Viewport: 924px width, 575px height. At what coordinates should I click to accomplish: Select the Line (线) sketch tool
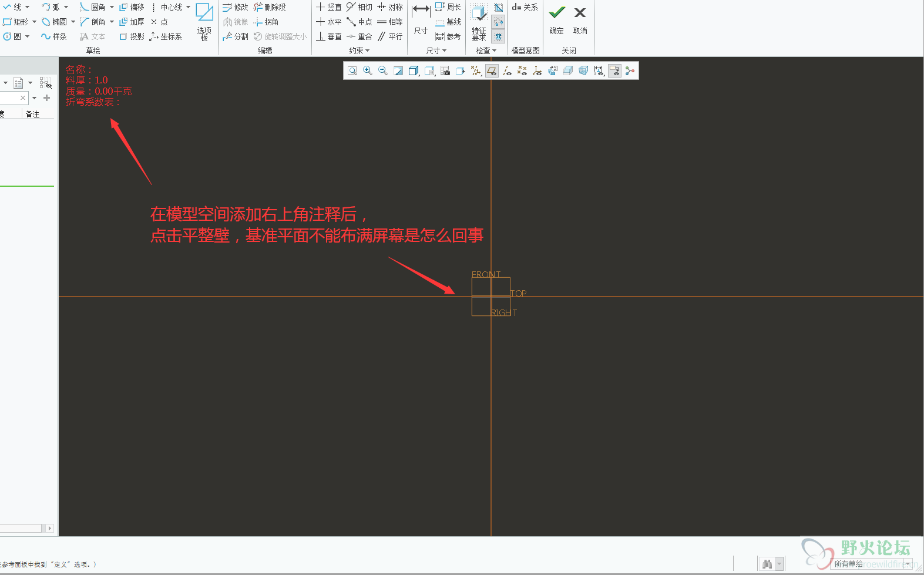pyautogui.click(x=12, y=7)
